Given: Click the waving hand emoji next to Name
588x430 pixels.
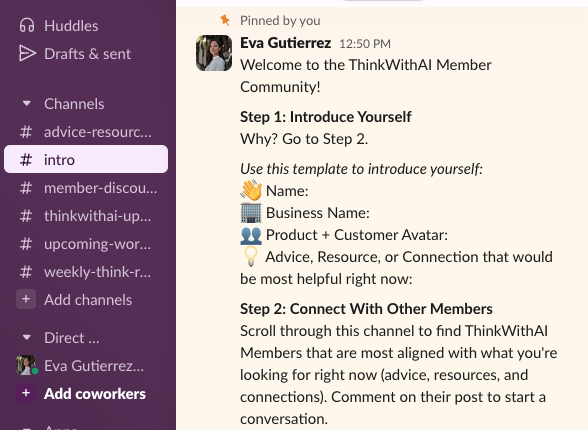Looking at the screenshot, I should (x=251, y=190).
